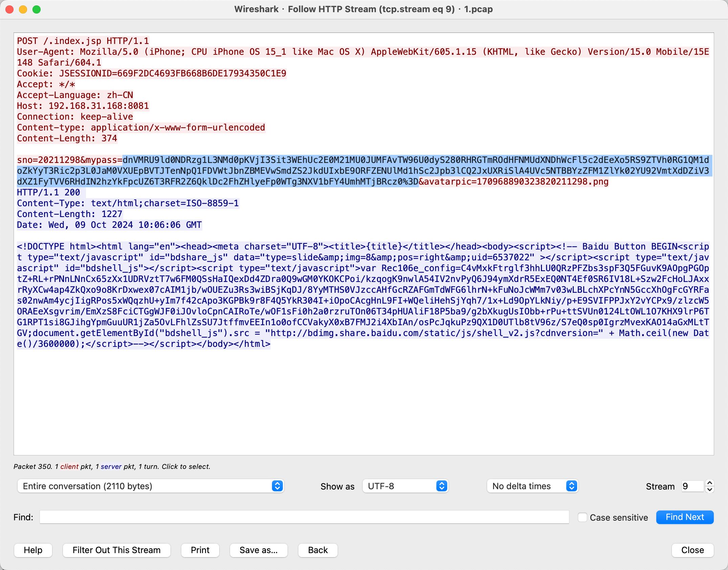Open the Help button

(33, 550)
